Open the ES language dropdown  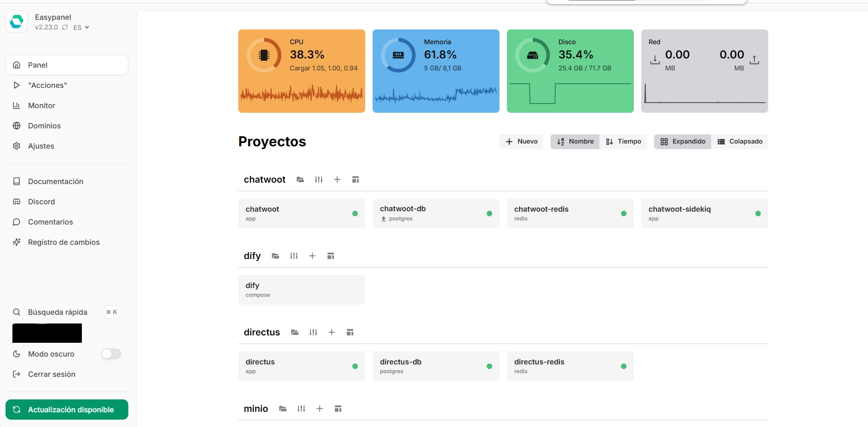(x=81, y=28)
